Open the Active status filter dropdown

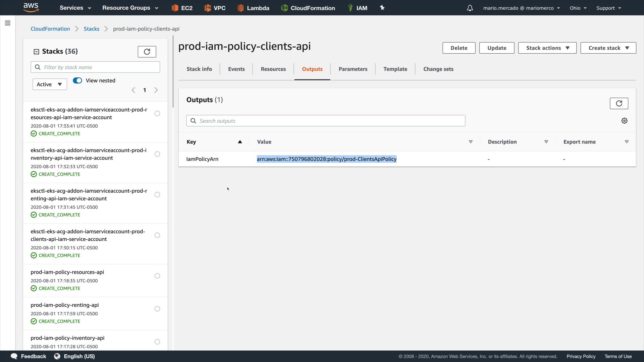[50, 84]
